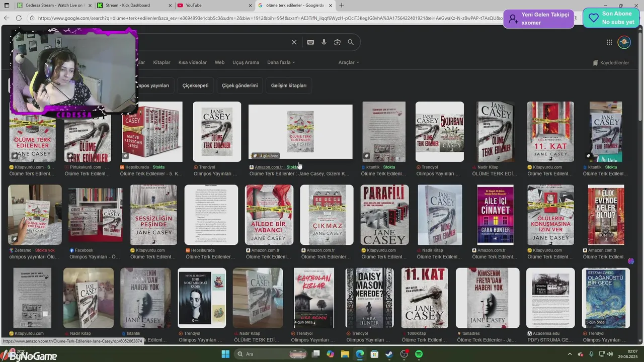Open the 5. Kurban book cover thumbnail
The image size is (644, 362).
pyautogui.click(x=440, y=132)
